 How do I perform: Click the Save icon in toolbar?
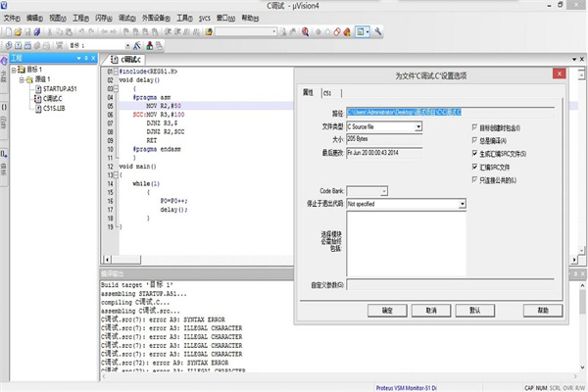click(x=27, y=32)
